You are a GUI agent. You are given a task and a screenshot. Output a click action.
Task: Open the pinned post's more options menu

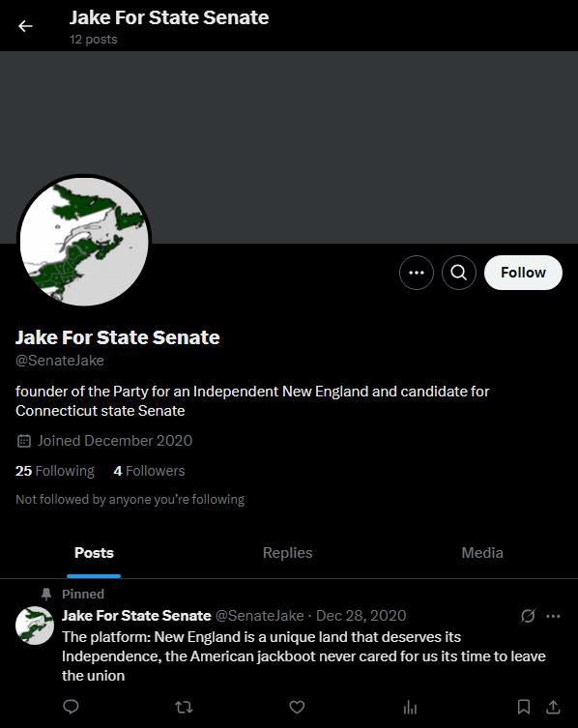(x=553, y=616)
